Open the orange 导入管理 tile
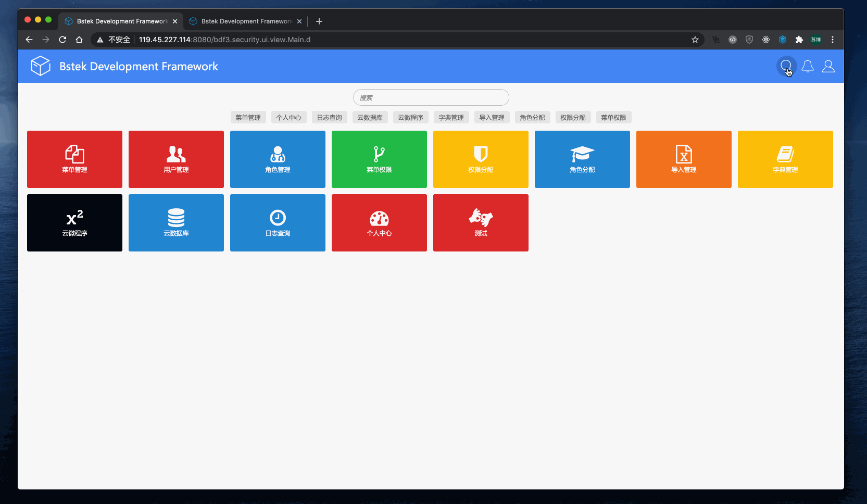 click(x=684, y=159)
